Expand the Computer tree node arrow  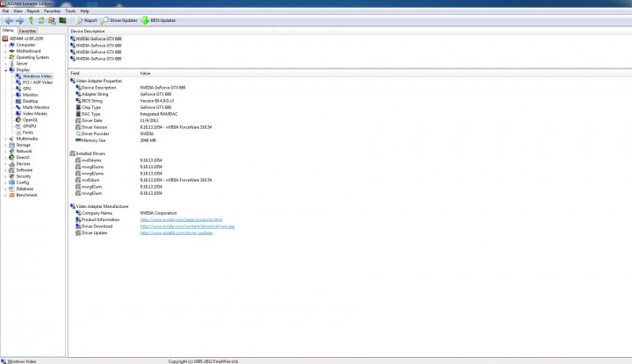5,45
